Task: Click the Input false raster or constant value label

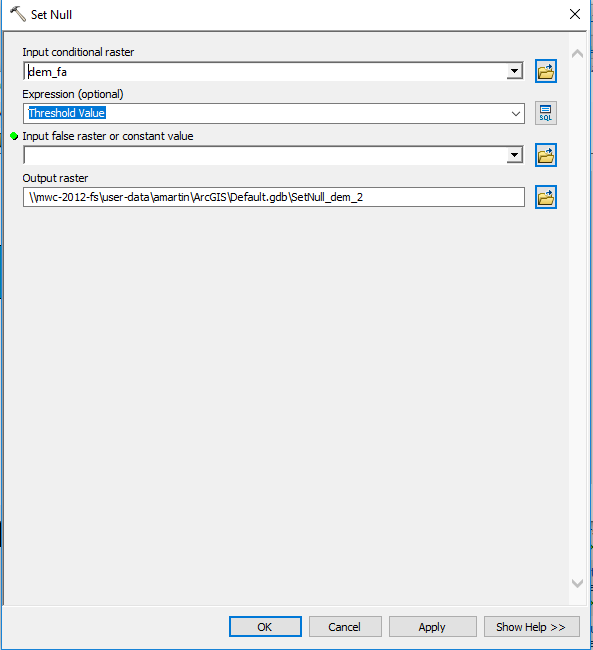Action: [x=108, y=136]
